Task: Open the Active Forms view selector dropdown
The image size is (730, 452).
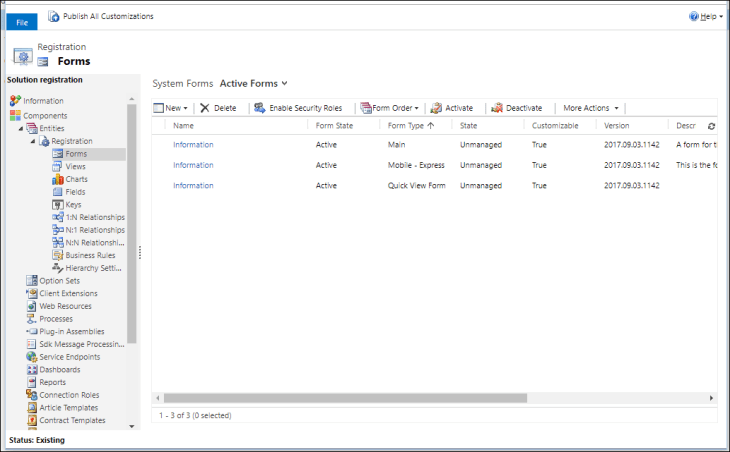Action: pos(253,83)
